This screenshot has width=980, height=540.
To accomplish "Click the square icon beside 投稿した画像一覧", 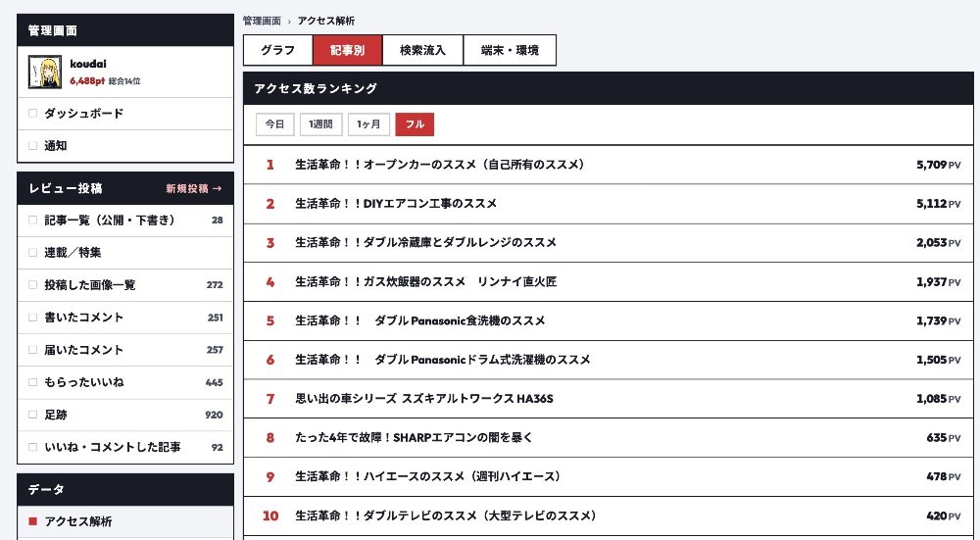I will point(32,285).
